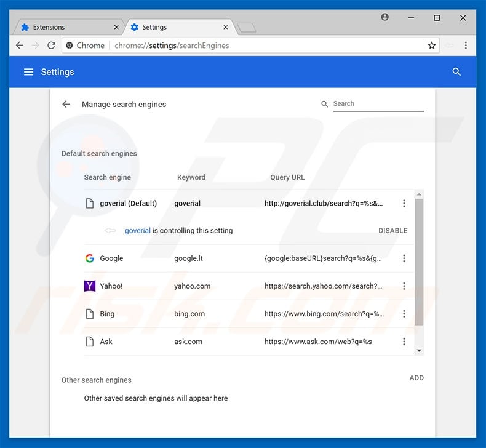Select the ask.com keyword

tap(188, 342)
